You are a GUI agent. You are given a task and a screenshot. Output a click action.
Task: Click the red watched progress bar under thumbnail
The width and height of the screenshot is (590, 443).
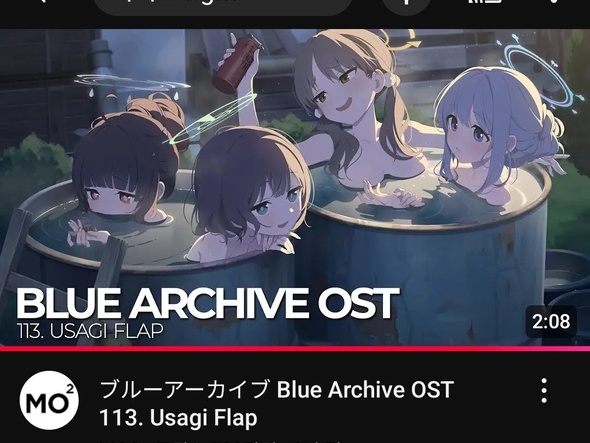[x=295, y=349]
